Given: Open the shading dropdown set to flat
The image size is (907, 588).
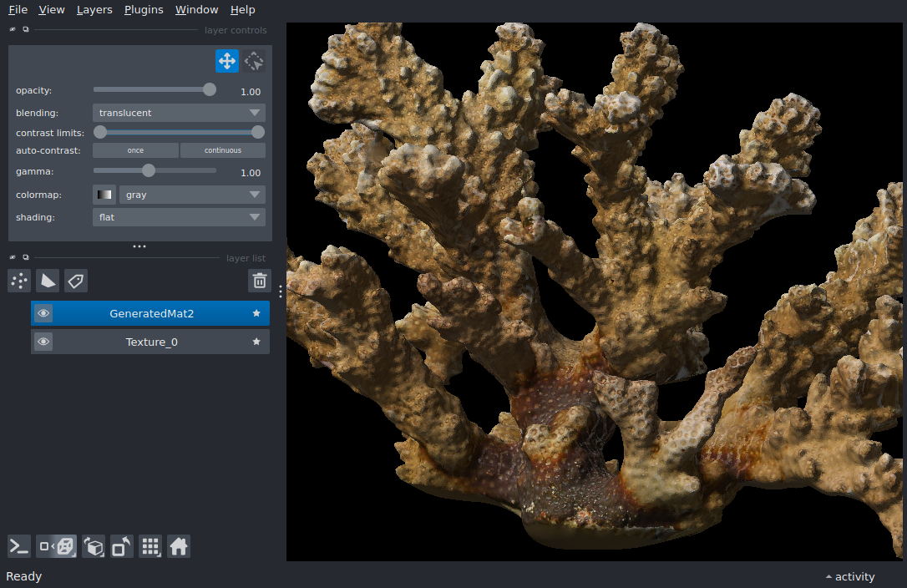Looking at the screenshot, I should click(179, 218).
